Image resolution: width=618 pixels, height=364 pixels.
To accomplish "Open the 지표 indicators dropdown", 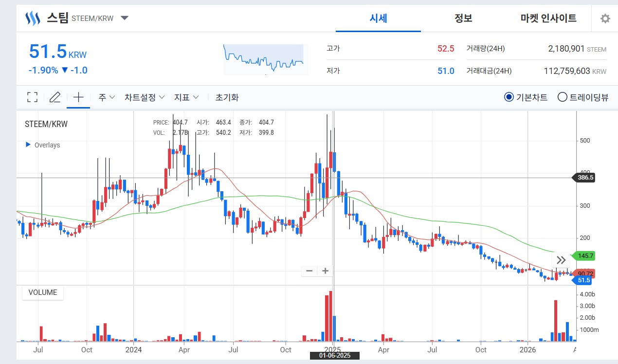I will click(186, 97).
